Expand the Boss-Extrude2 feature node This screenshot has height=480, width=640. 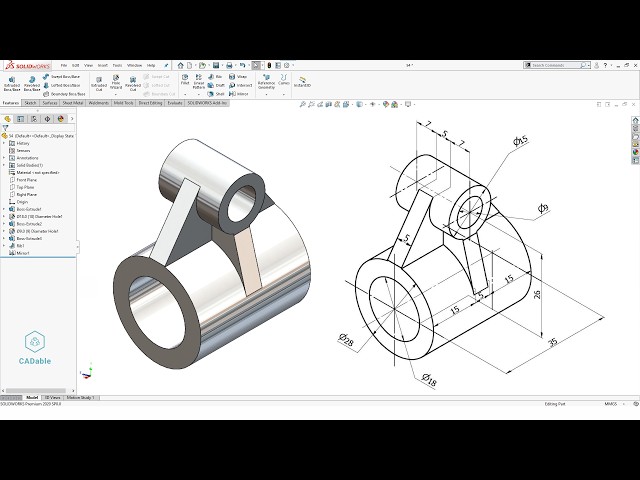4,224
